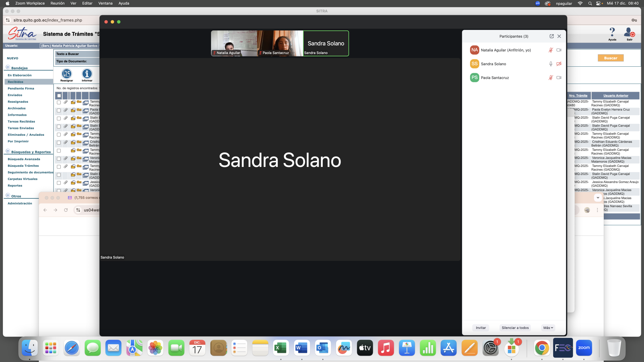Open the Ventana menu in menu bar

pos(105,3)
